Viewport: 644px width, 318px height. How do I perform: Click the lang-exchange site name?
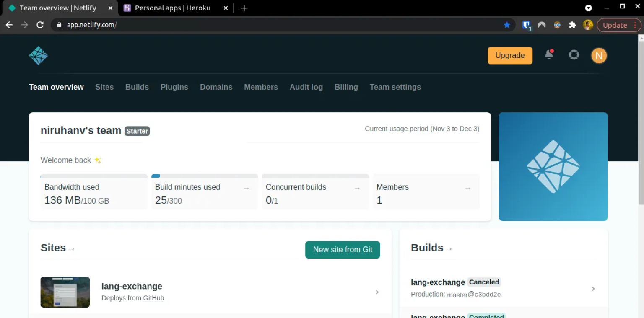tap(132, 286)
